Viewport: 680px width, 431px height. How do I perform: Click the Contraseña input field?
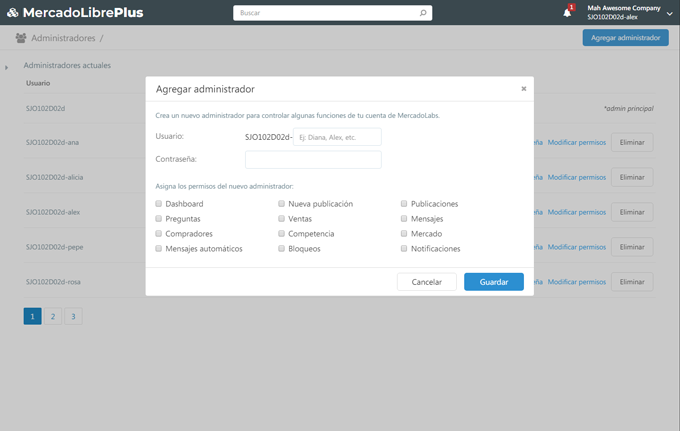[313, 160]
